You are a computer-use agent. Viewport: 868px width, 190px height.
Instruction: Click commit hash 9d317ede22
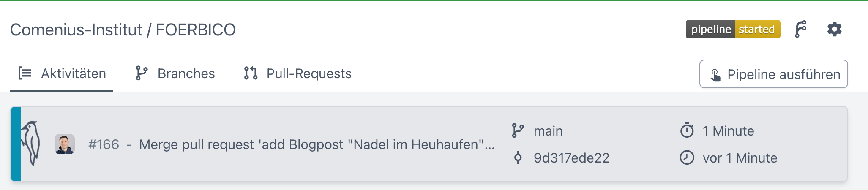tap(571, 158)
